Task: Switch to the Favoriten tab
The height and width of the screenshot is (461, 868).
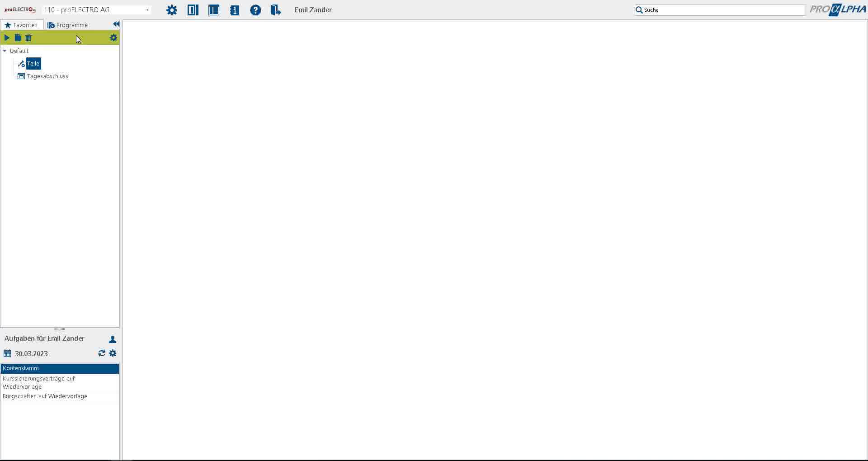Action: coord(22,25)
